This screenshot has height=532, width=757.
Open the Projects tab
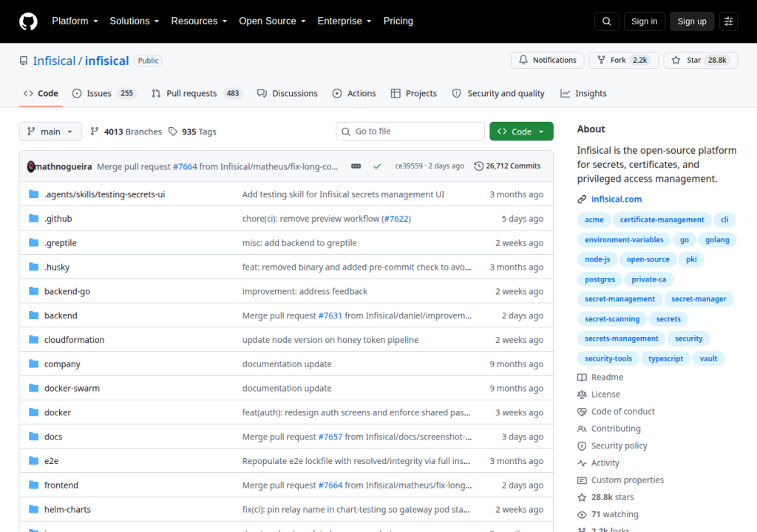point(414,93)
